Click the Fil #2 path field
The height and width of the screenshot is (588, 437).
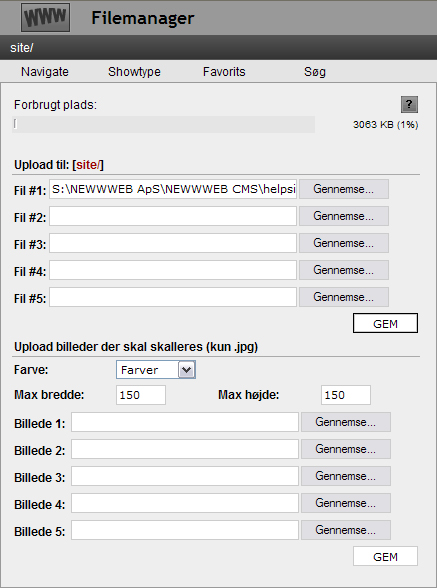(173, 216)
